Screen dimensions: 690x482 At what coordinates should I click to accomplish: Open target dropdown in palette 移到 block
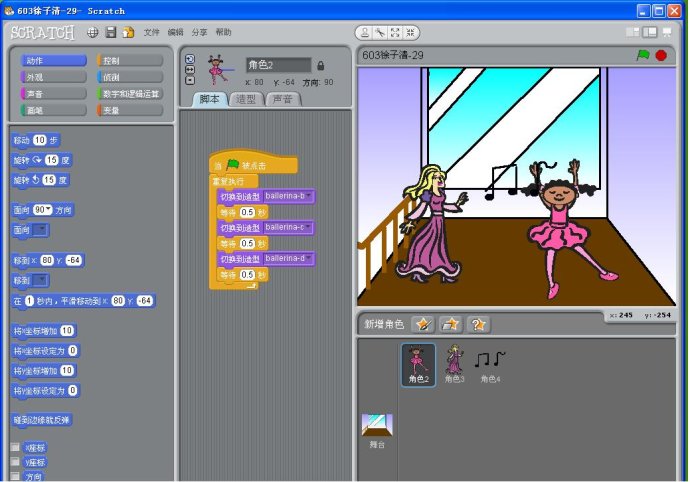(x=40, y=280)
